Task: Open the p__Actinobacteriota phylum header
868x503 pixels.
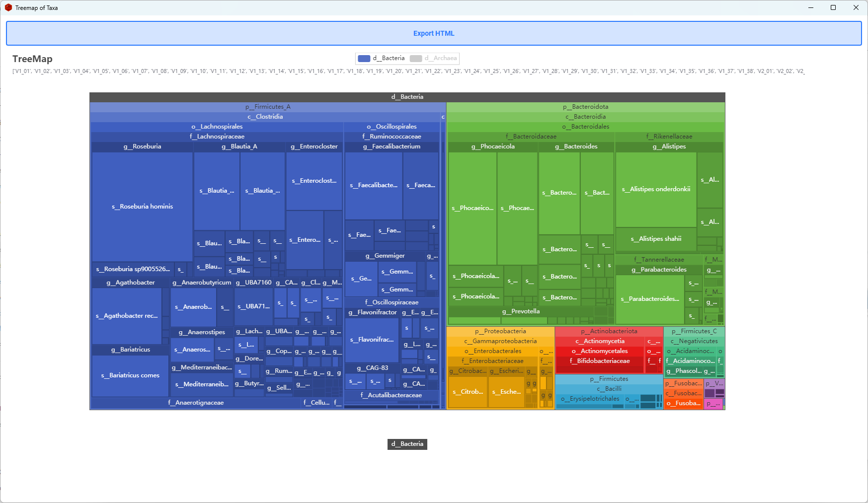Action: pos(609,331)
